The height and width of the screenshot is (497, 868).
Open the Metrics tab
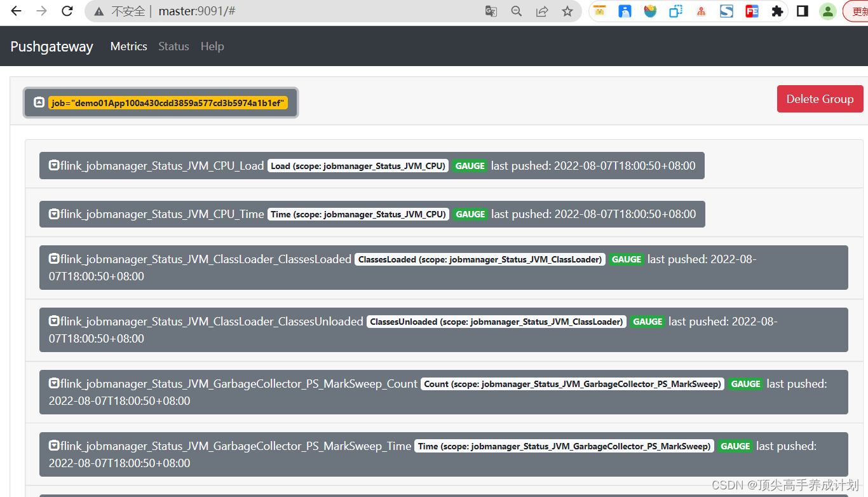(x=128, y=46)
